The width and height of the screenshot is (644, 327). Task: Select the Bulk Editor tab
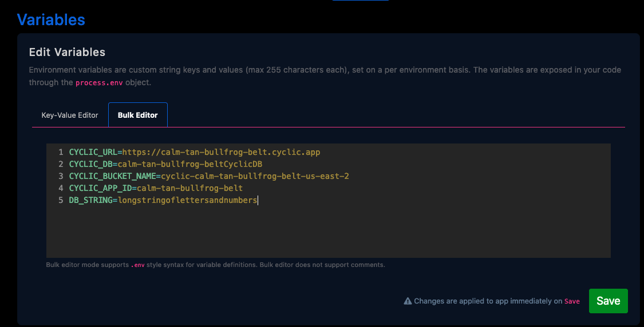(x=137, y=115)
